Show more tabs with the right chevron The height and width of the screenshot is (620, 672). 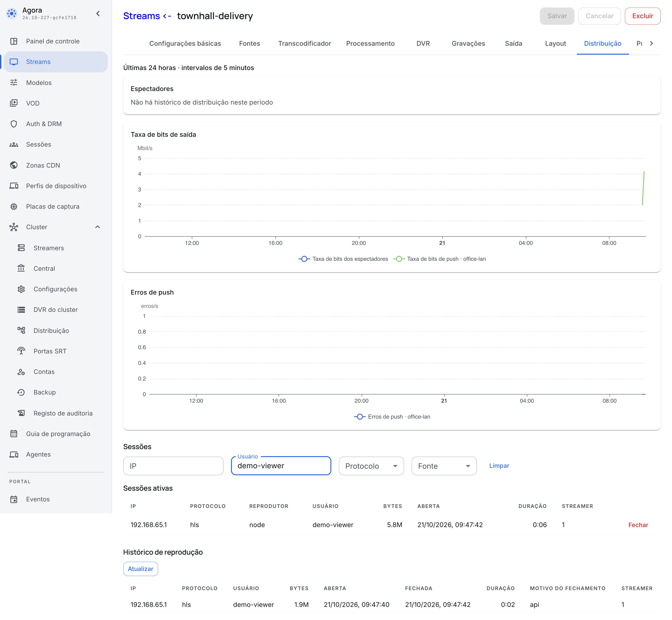[651, 43]
